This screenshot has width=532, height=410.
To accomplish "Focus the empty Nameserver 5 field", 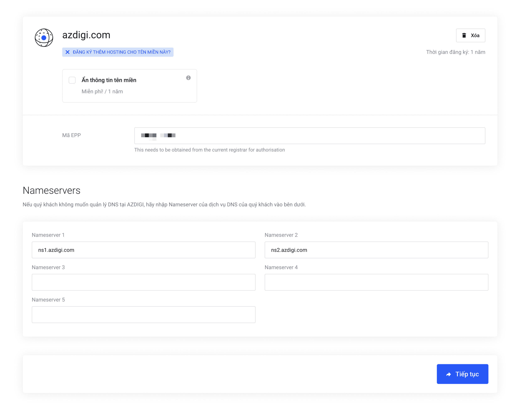I will tap(143, 315).
